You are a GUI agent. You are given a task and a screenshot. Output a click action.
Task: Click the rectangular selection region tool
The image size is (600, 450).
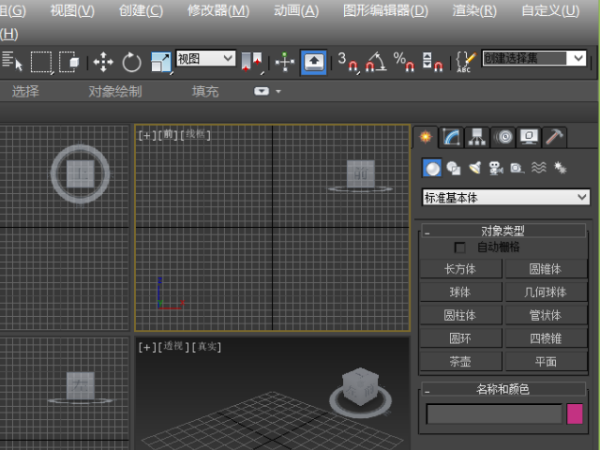(41, 62)
